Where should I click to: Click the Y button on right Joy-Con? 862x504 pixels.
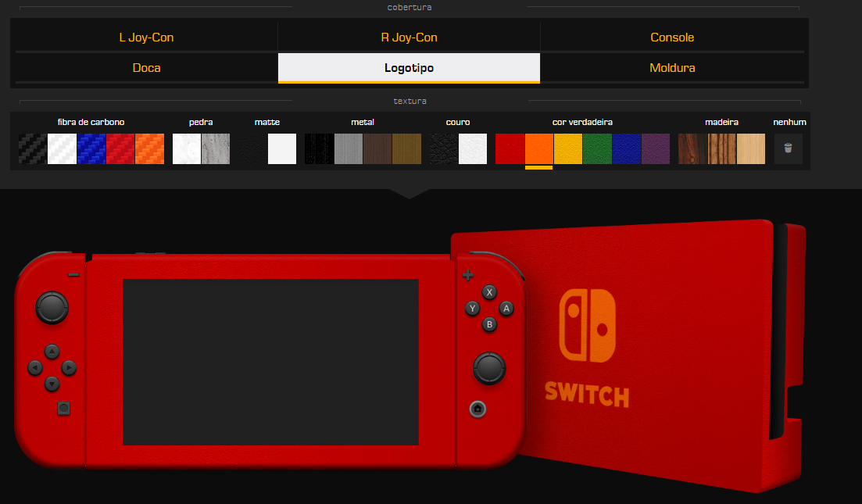[x=472, y=309]
